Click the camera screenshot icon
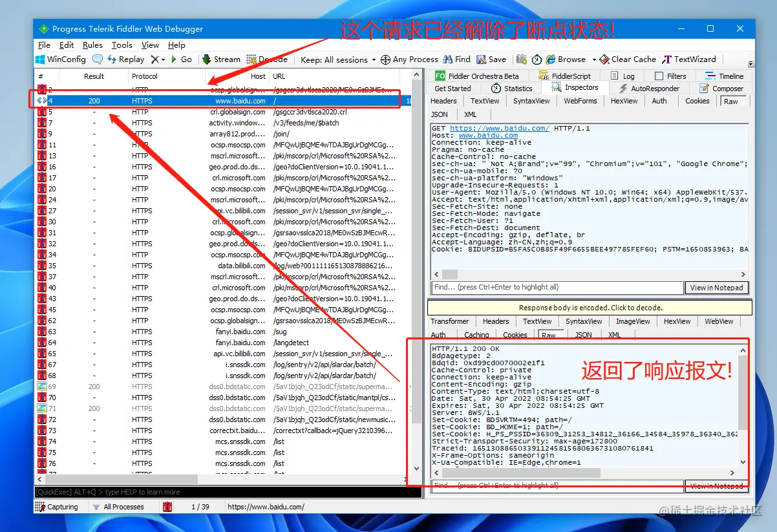 point(521,59)
